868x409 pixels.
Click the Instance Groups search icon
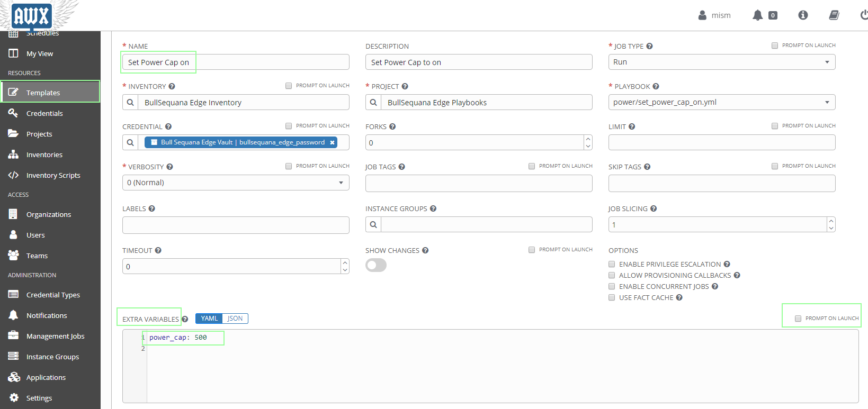[373, 224]
